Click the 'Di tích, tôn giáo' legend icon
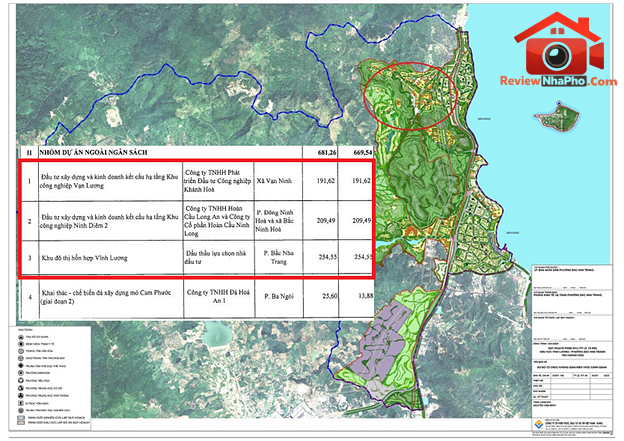Image resolution: width=624 pixels, height=441 pixels. tap(21, 403)
